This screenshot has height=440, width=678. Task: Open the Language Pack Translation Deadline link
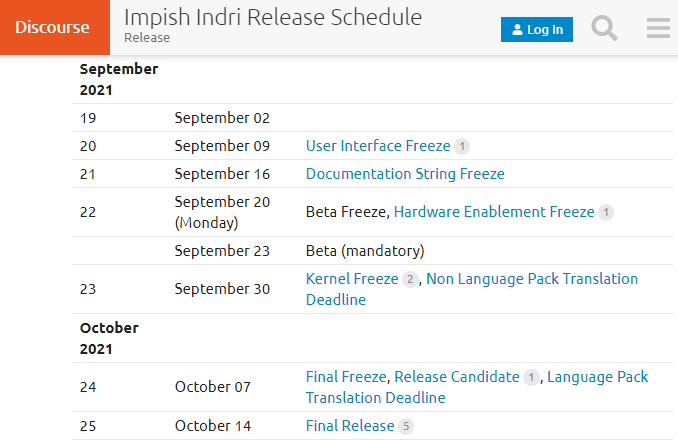coord(597,377)
